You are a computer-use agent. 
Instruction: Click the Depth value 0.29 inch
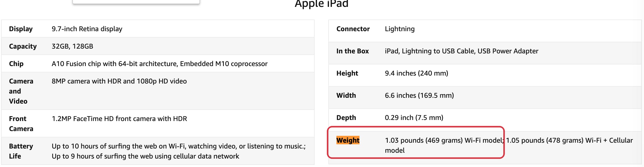(414, 118)
